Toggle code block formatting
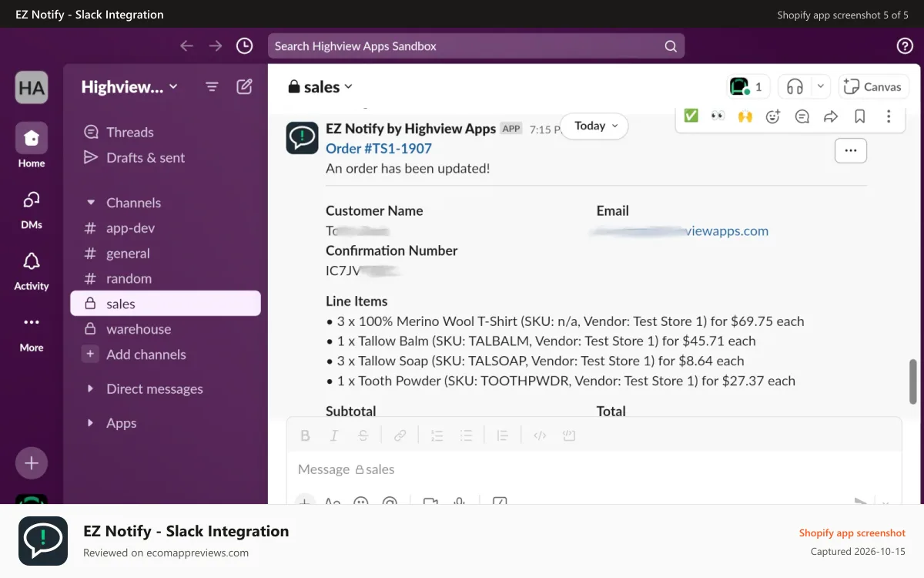The height and width of the screenshot is (578, 924). tap(569, 435)
